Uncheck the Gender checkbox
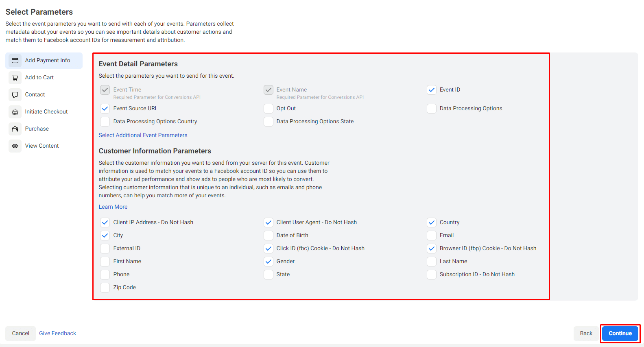This screenshot has height=347, width=644. (269, 262)
